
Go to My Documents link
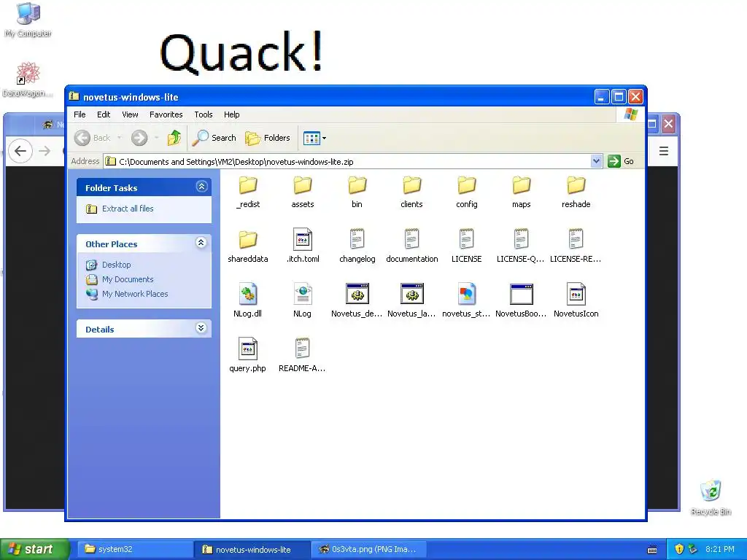point(128,279)
